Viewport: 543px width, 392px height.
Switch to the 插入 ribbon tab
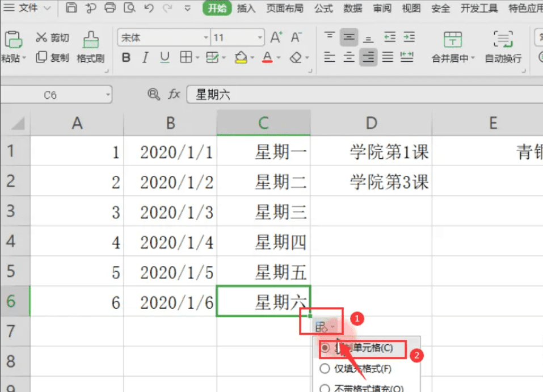pyautogui.click(x=246, y=9)
